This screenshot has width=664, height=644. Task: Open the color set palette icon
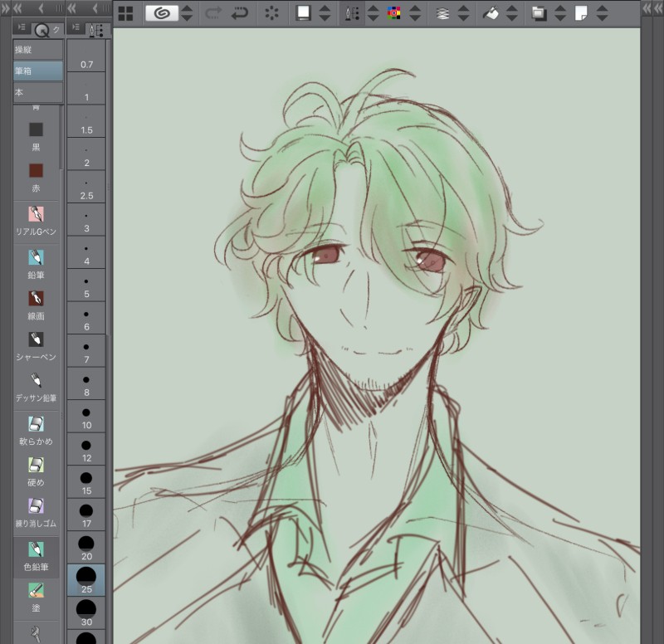(x=393, y=13)
